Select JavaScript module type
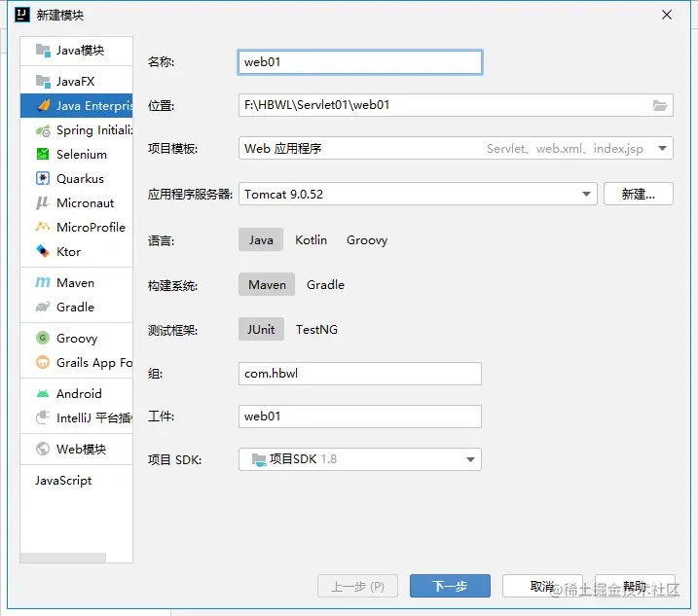Screen dimensions: 698x616 pyautogui.click(x=77, y=481)
